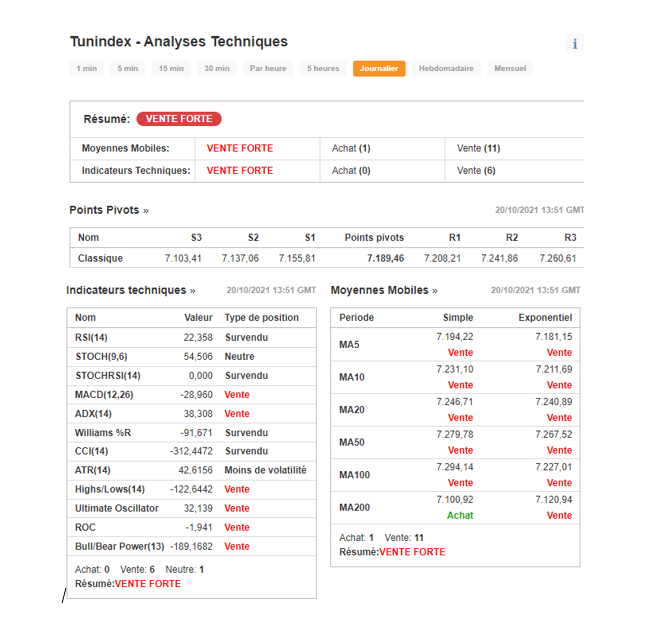Viewport: 654px width, 622px height.
Task: Click the Exponentiel column header
Action: [545, 317]
